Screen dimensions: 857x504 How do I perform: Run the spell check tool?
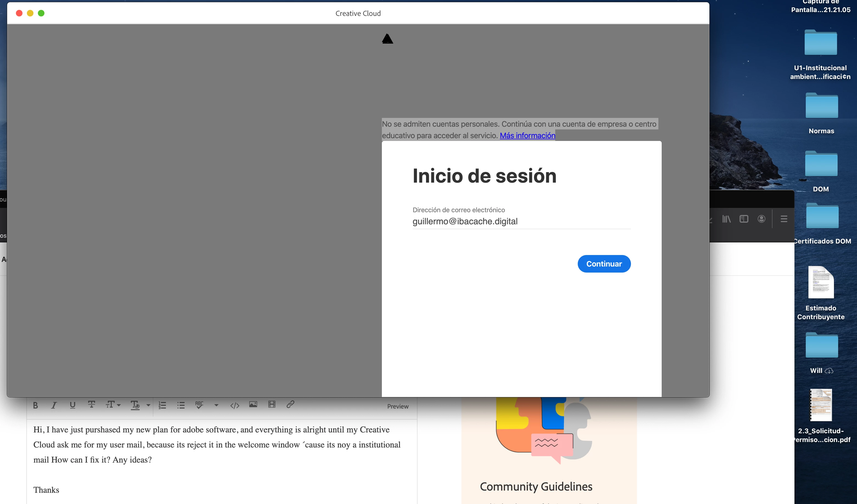click(x=199, y=405)
